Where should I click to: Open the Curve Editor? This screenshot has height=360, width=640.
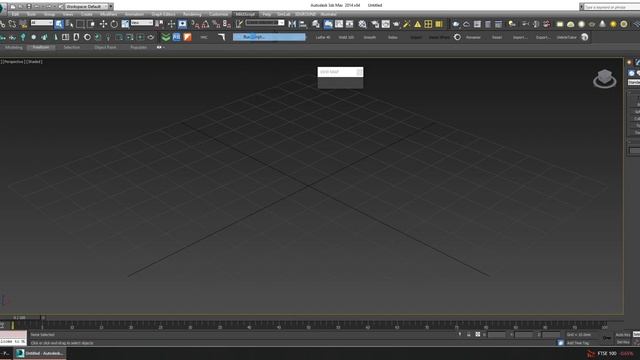pyautogui.click(x=339, y=24)
